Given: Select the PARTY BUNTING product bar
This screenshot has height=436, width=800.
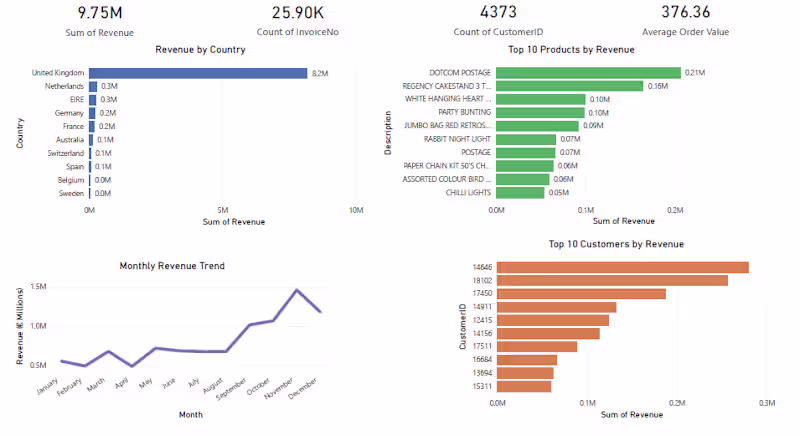Looking at the screenshot, I should [540, 113].
